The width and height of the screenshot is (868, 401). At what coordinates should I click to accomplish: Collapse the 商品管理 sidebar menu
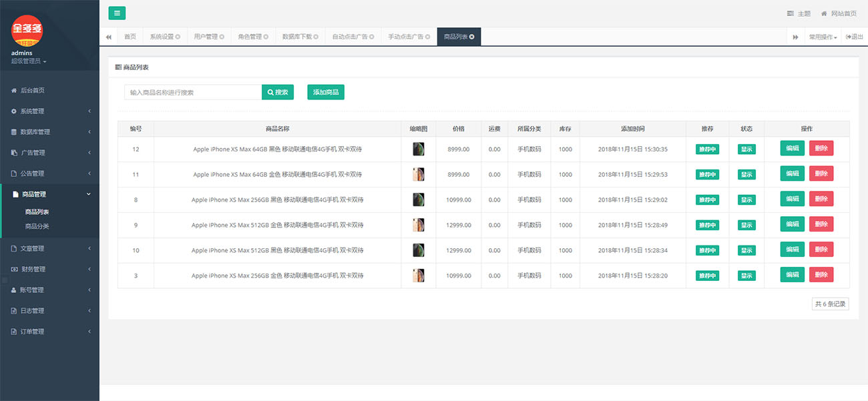coord(49,194)
